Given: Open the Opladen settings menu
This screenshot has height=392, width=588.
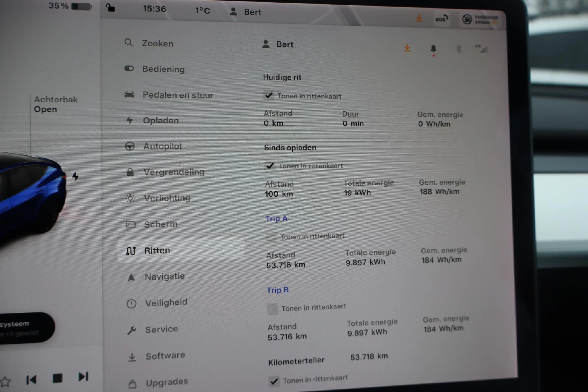Looking at the screenshot, I should pos(160,121).
